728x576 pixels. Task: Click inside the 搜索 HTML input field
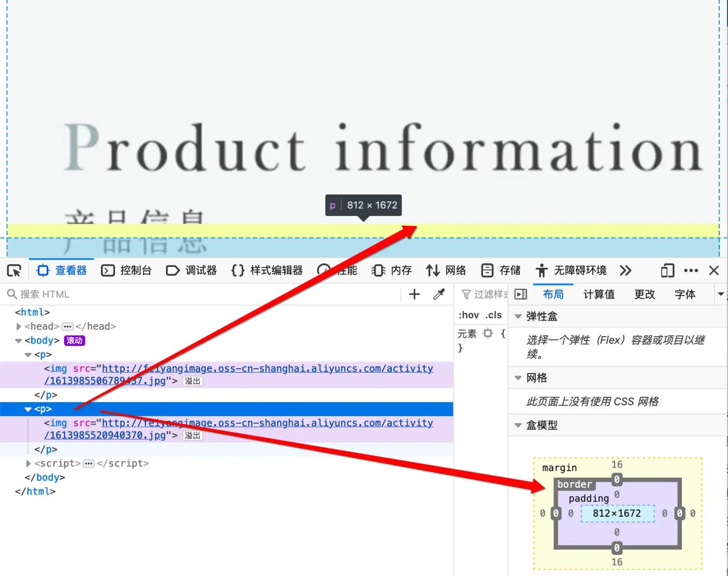(85, 294)
